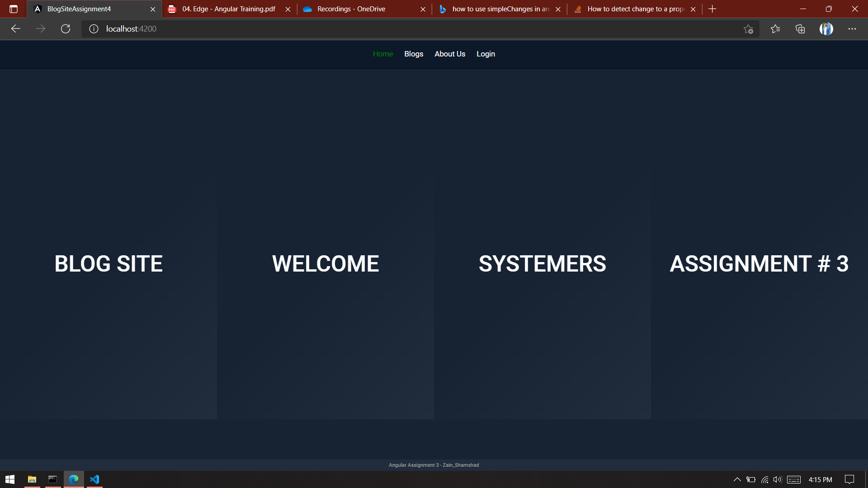This screenshot has width=868, height=488.
Task: Click the back navigation arrow
Action: [16, 28]
